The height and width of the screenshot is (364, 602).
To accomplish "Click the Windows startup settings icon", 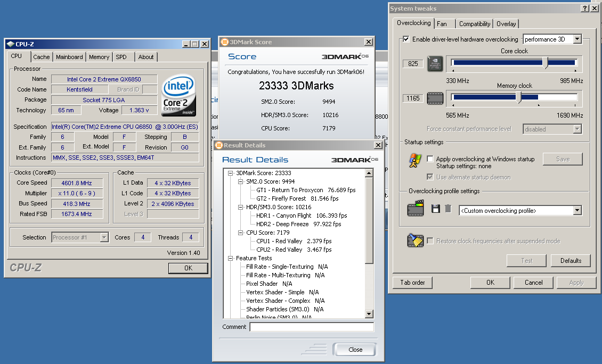I will [x=415, y=161].
